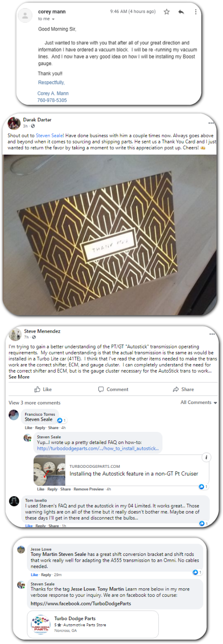223x644 pixels.
Task: Like Jesse Lowe's comment
Action: (35, 575)
